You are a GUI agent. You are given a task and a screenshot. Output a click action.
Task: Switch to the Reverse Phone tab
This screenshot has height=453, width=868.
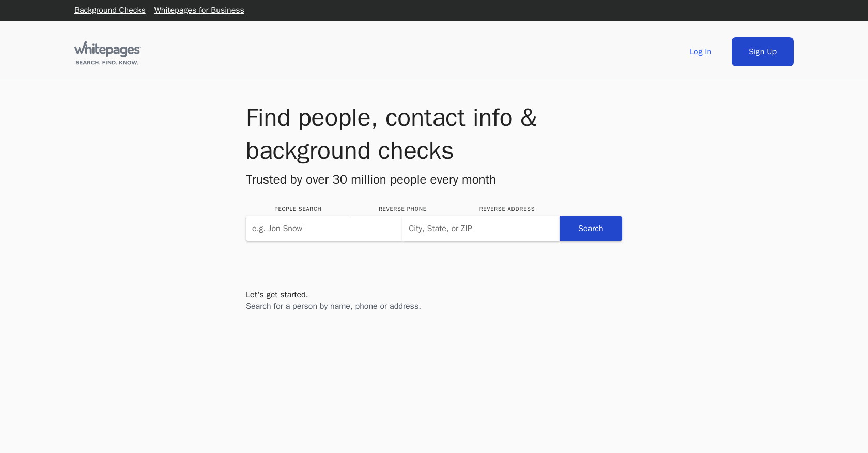click(402, 209)
